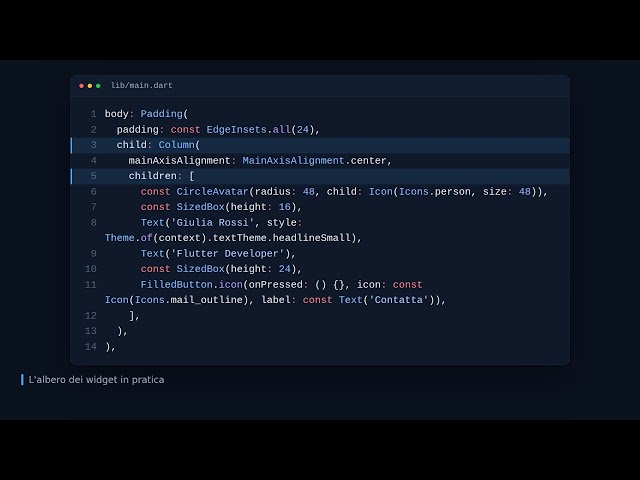Click 'SizedBox(height: 16)' text
This screenshot has width=640, height=480.
tap(236, 207)
